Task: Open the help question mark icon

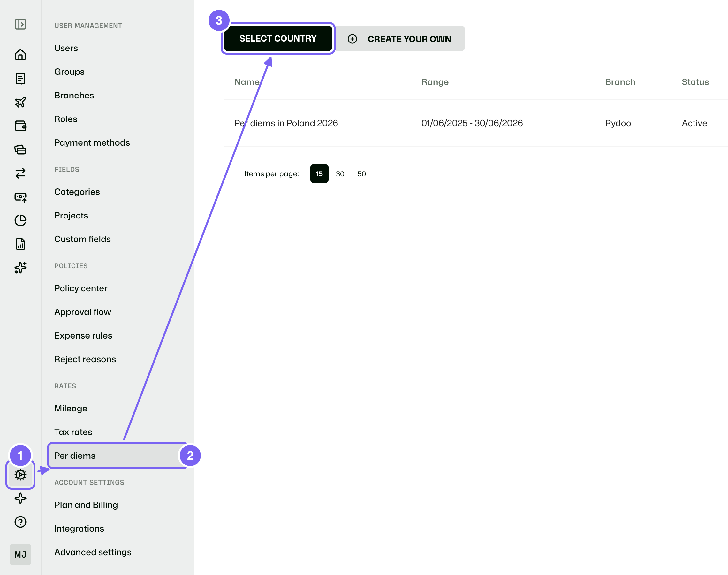Action: click(20, 522)
